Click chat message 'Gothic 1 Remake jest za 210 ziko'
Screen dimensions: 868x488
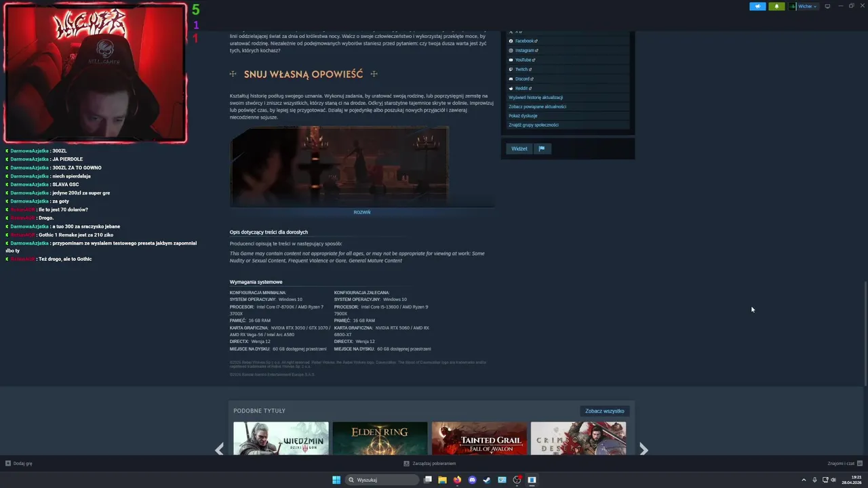[76, 235]
